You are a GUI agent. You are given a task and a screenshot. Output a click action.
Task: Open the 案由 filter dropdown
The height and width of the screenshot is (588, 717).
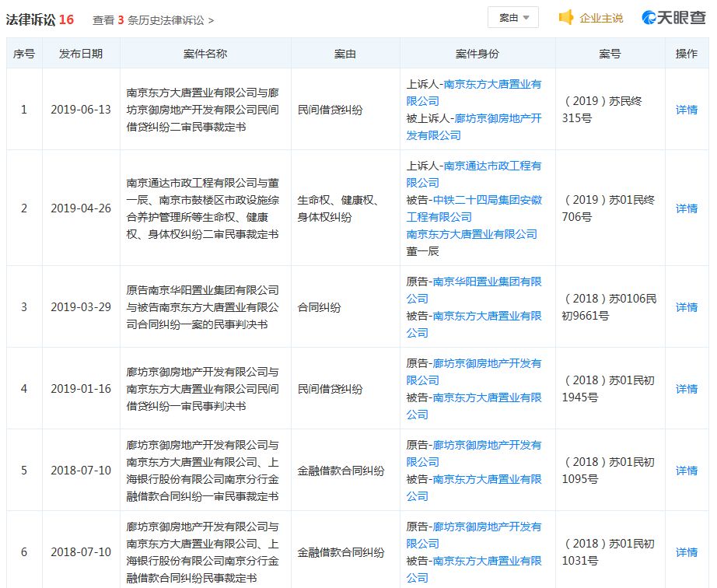tap(512, 17)
